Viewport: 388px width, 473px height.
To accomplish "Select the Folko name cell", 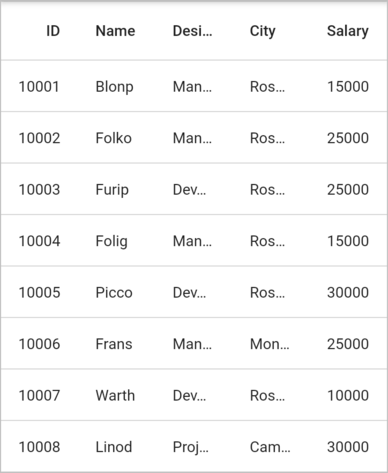I will 114,138.
